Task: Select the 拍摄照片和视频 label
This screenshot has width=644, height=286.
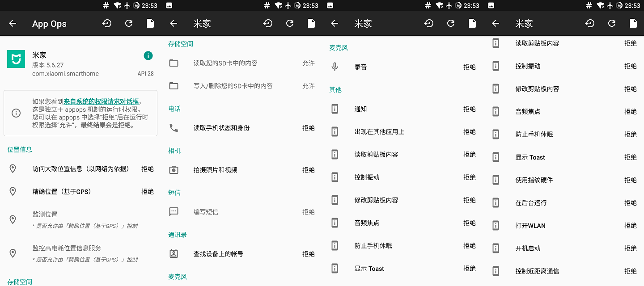Action: tap(215, 170)
